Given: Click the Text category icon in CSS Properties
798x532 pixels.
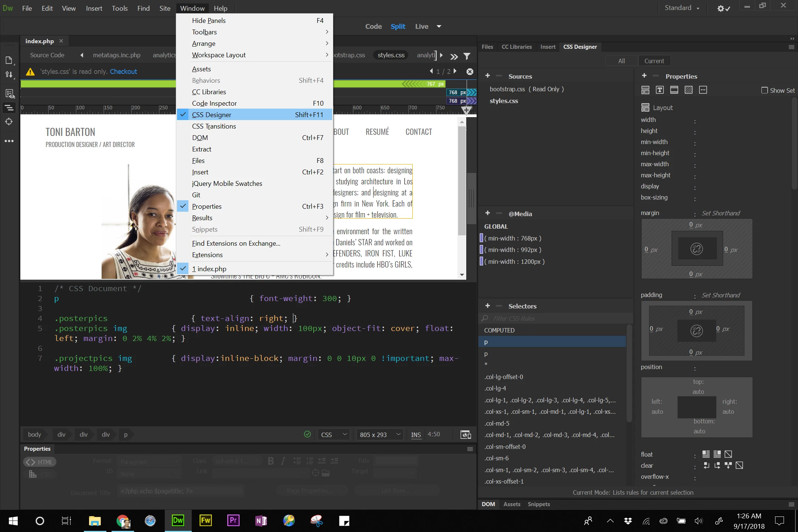Looking at the screenshot, I should 660,90.
